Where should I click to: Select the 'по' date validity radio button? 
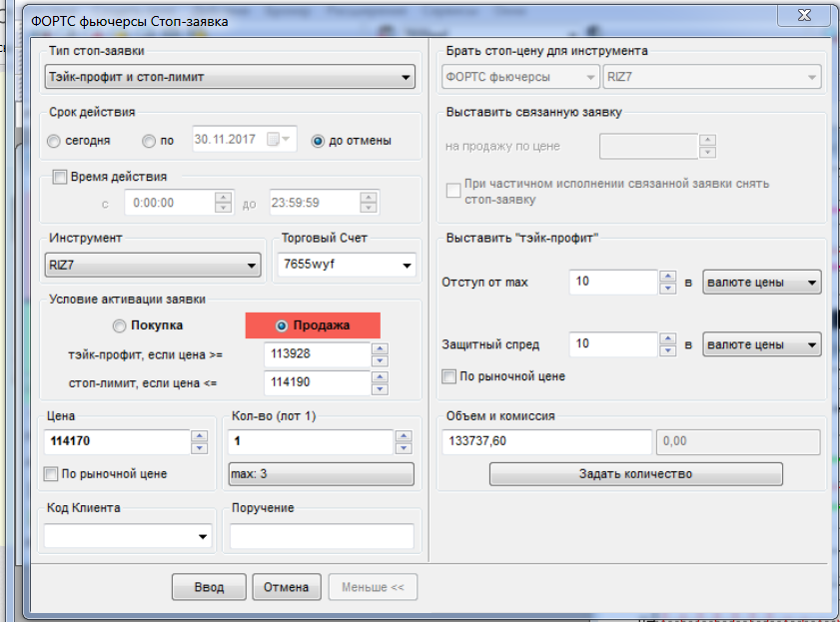point(149,142)
